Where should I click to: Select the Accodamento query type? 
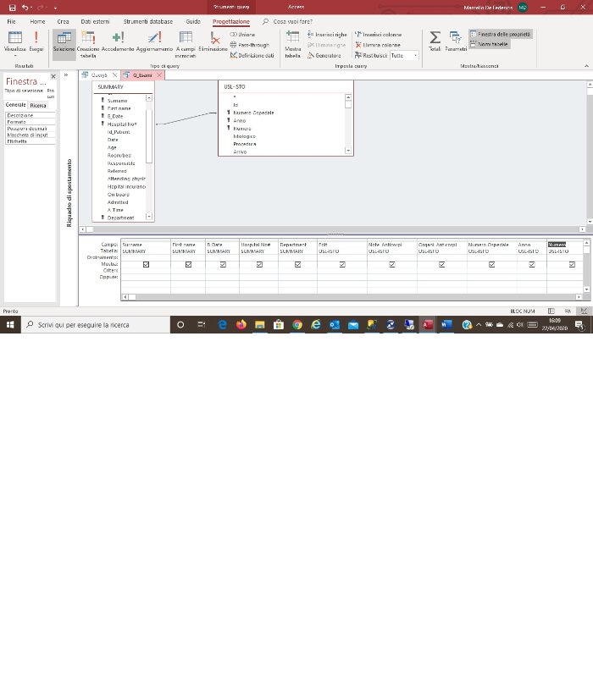(118, 41)
